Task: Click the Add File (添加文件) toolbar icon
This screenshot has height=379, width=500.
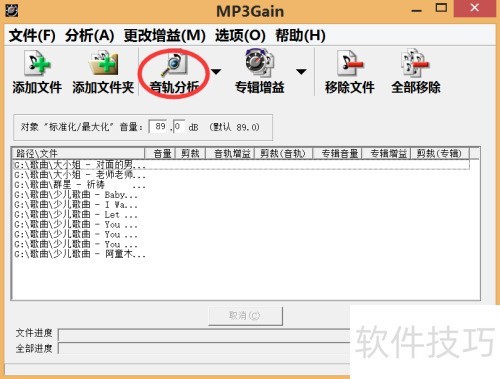Action: 37,63
